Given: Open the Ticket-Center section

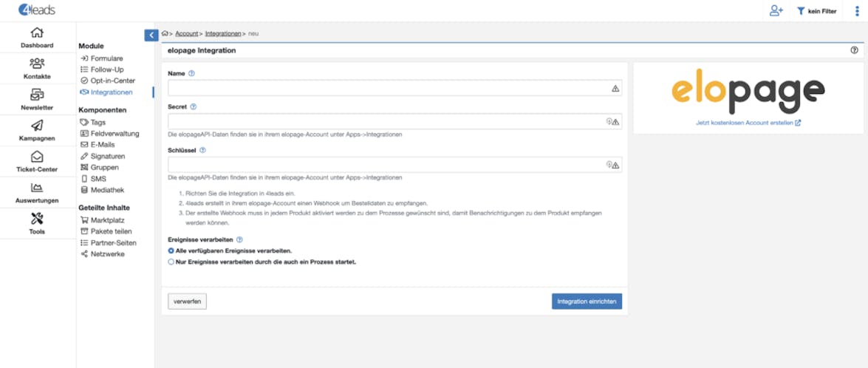Looking at the screenshot, I should tap(37, 162).
